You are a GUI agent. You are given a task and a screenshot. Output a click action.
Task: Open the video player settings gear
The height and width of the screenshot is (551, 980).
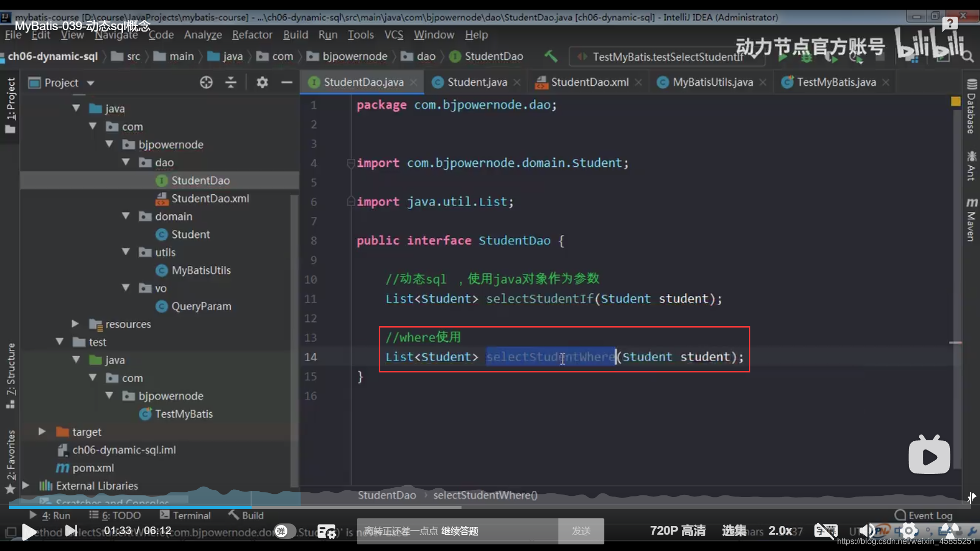pos(909,531)
